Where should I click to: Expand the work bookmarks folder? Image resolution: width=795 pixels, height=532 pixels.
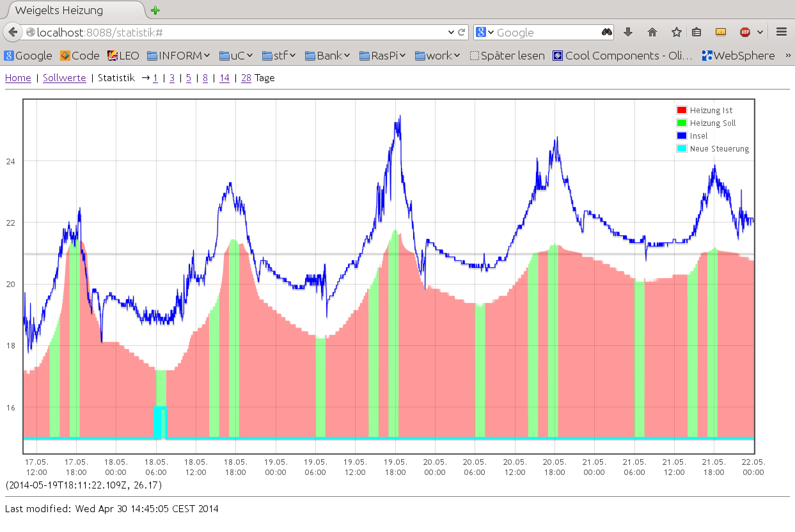point(437,56)
